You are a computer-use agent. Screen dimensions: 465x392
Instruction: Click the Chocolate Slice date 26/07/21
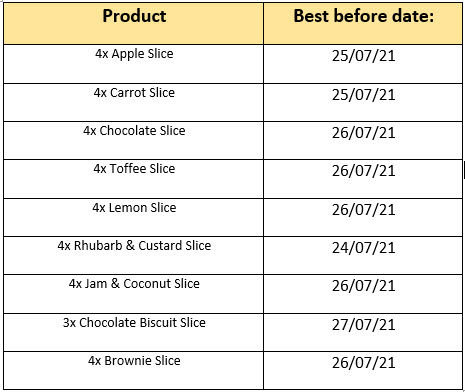click(363, 132)
